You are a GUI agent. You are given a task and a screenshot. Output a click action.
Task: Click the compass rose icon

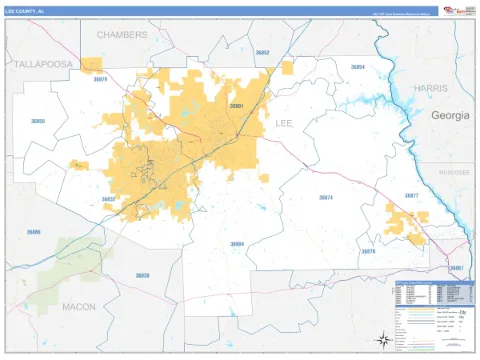(x=383, y=340)
